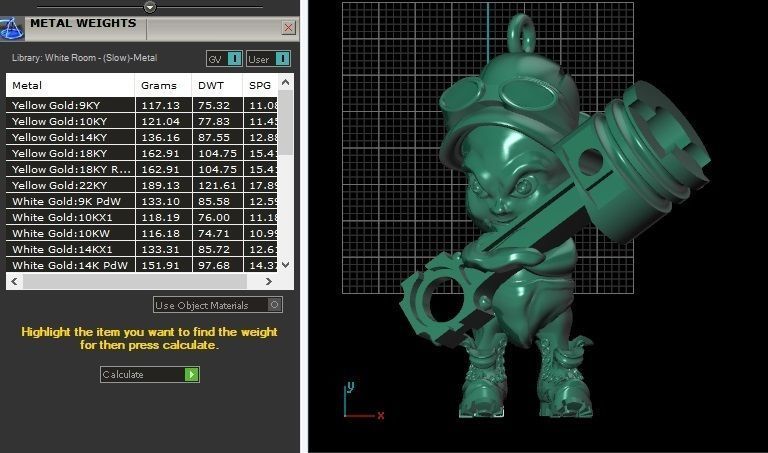Viewport: 768px width, 453px height.
Task: Click the 151.91 grams value
Action: (160, 265)
